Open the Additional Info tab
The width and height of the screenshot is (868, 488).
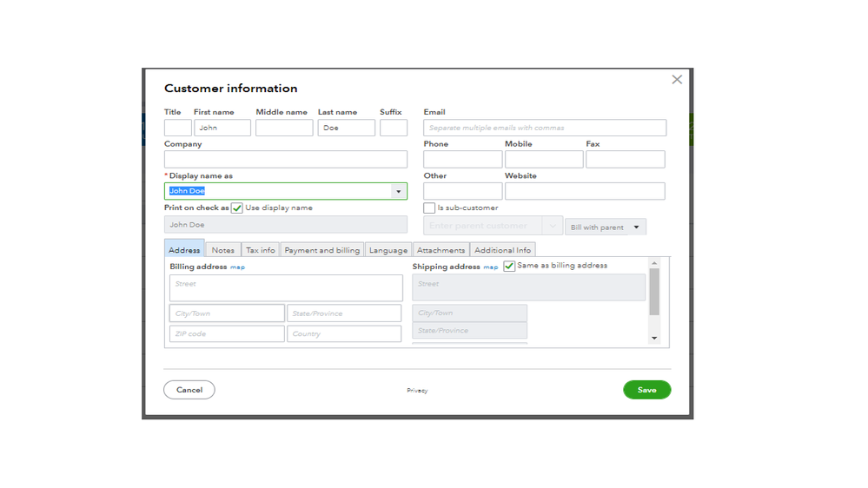point(503,250)
